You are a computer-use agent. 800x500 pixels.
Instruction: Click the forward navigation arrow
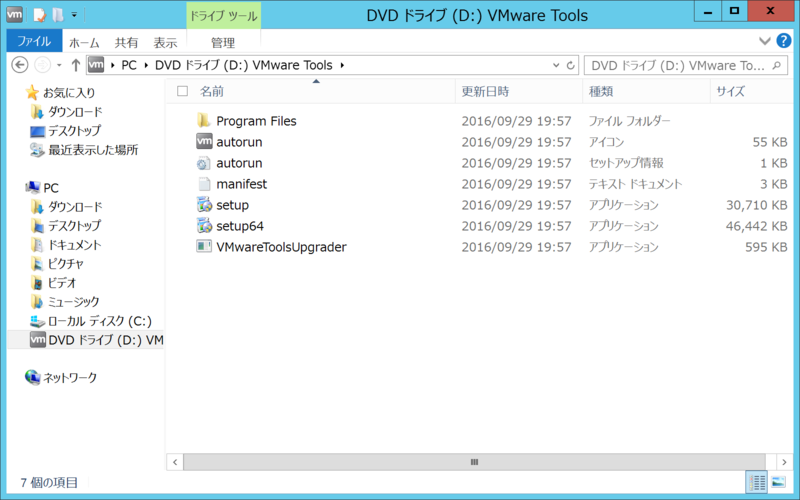pos(42,65)
